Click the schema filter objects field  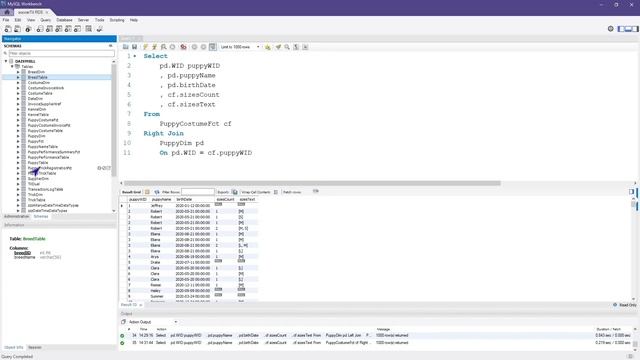tap(61, 53)
